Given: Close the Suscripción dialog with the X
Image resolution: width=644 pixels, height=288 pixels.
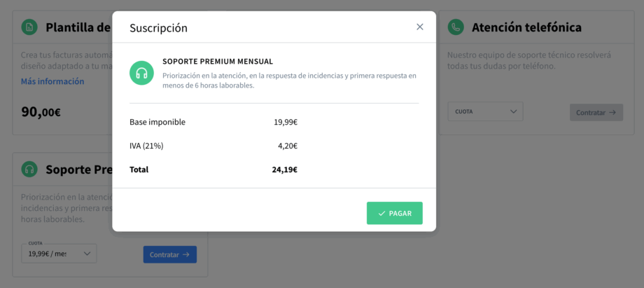Looking at the screenshot, I should coord(420,27).
